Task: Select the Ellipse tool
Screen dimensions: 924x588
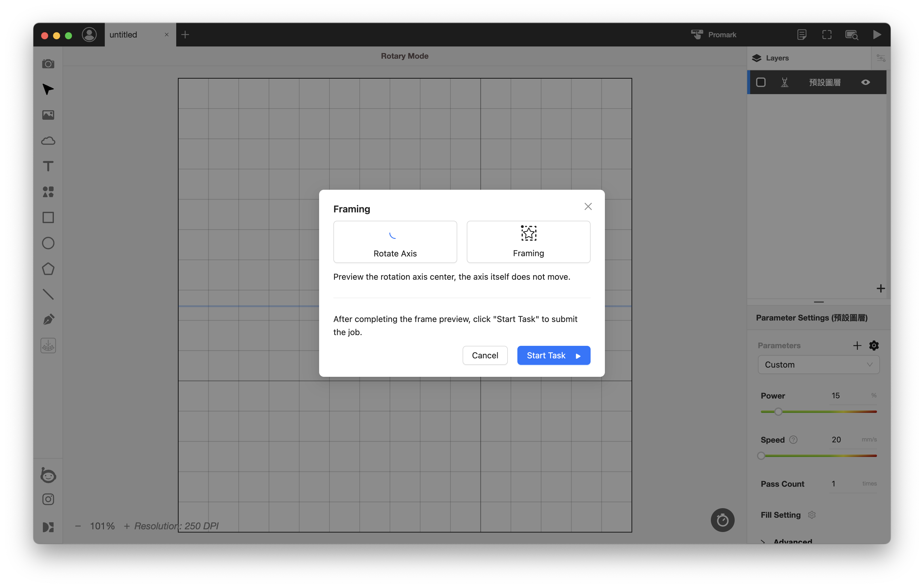Action: (48, 243)
